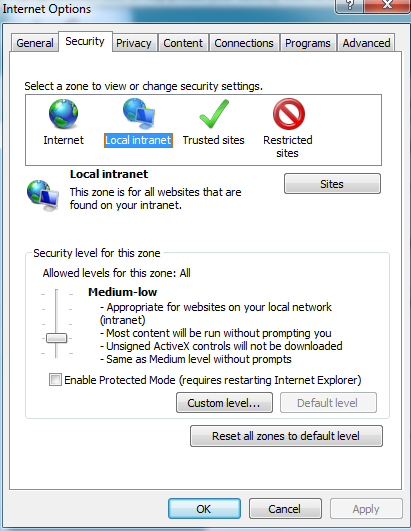The image size is (411, 531).
Task: Open the Sites button
Action: [332, 184]
